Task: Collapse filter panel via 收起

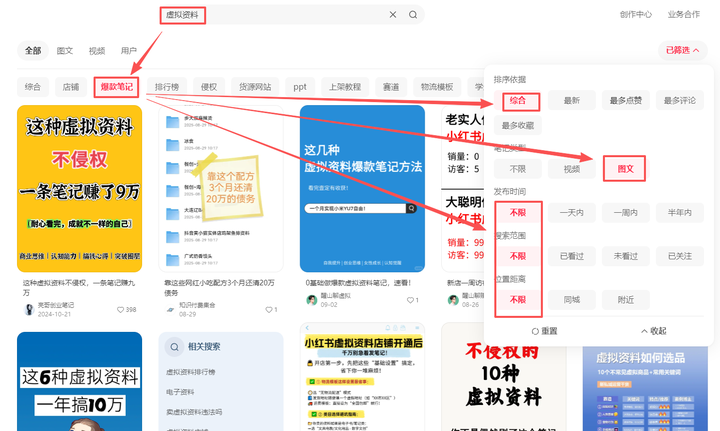Action: tap(653, 331)
